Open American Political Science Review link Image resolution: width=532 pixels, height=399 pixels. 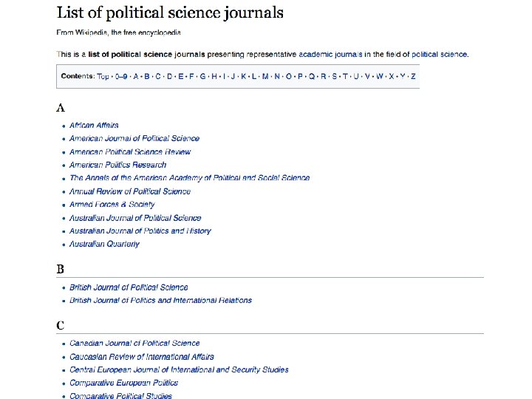coord(130,151)
